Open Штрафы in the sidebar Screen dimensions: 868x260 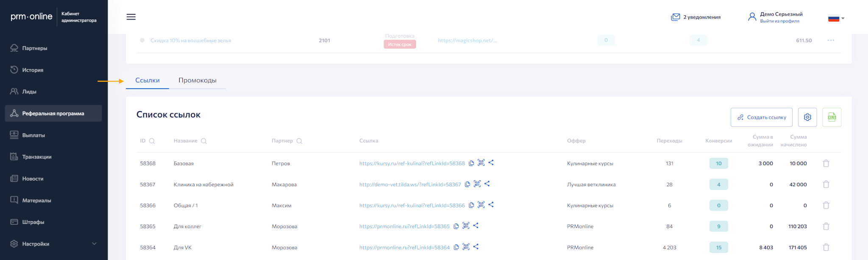point(53,222)
